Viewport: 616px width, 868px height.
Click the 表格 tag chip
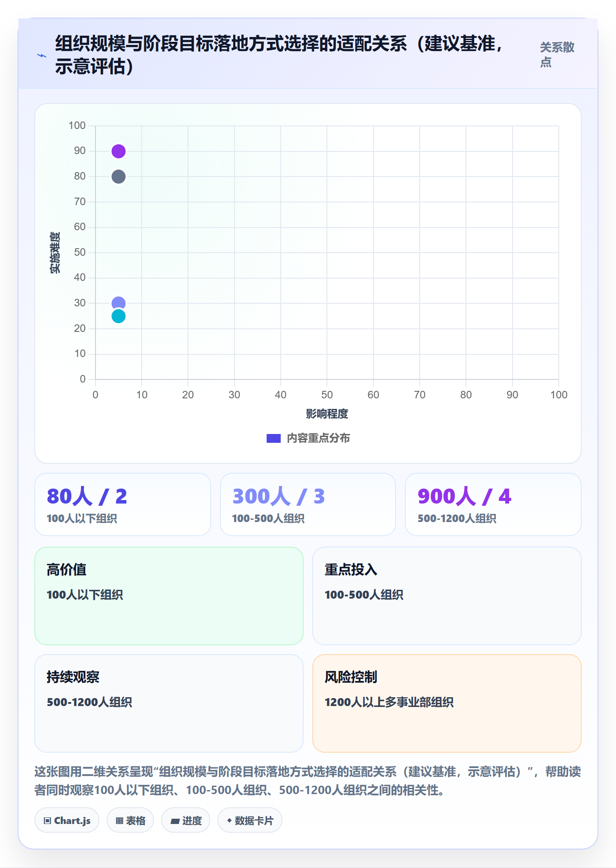130,820
